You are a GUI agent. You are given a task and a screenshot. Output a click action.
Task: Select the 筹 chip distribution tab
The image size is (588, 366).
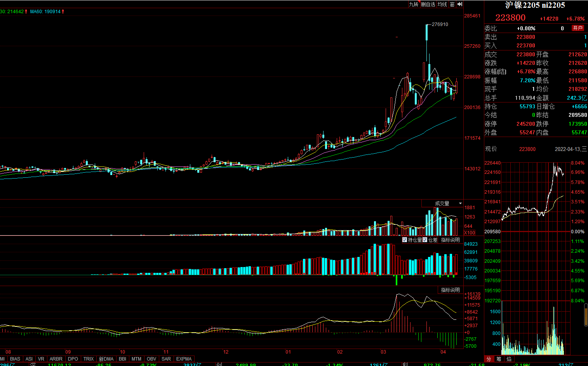[499, 359]
